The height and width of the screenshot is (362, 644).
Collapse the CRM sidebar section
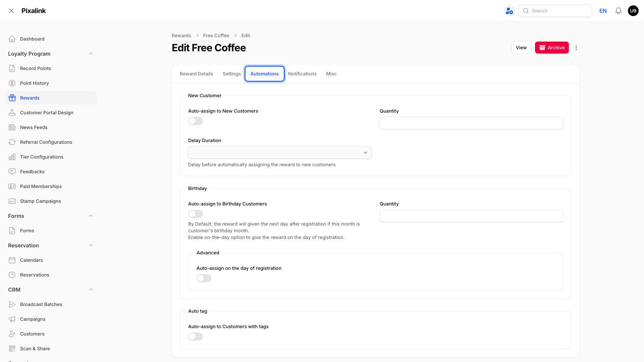coord(91,290)
